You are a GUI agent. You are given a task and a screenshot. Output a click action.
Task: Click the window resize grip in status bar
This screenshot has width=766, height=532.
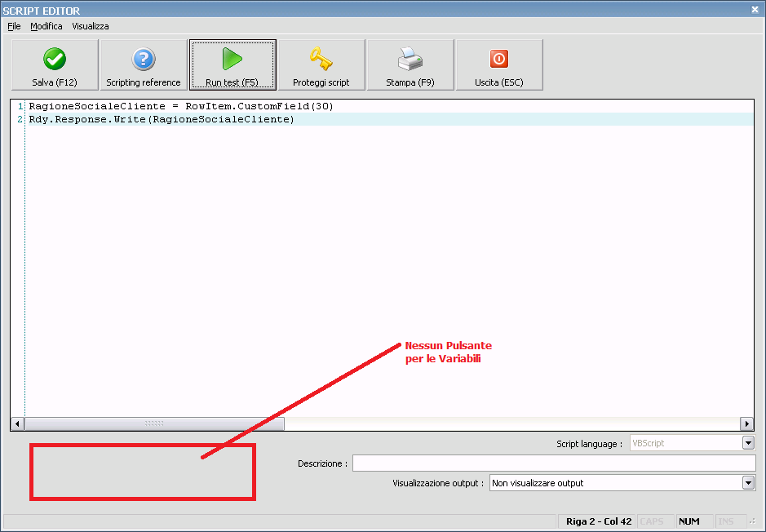(753, 521)
